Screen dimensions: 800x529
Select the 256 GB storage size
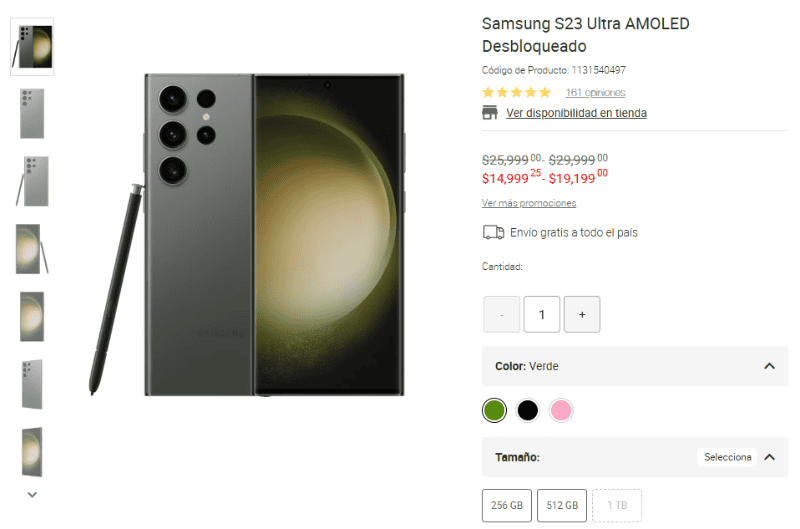click(x=507, y=506)
